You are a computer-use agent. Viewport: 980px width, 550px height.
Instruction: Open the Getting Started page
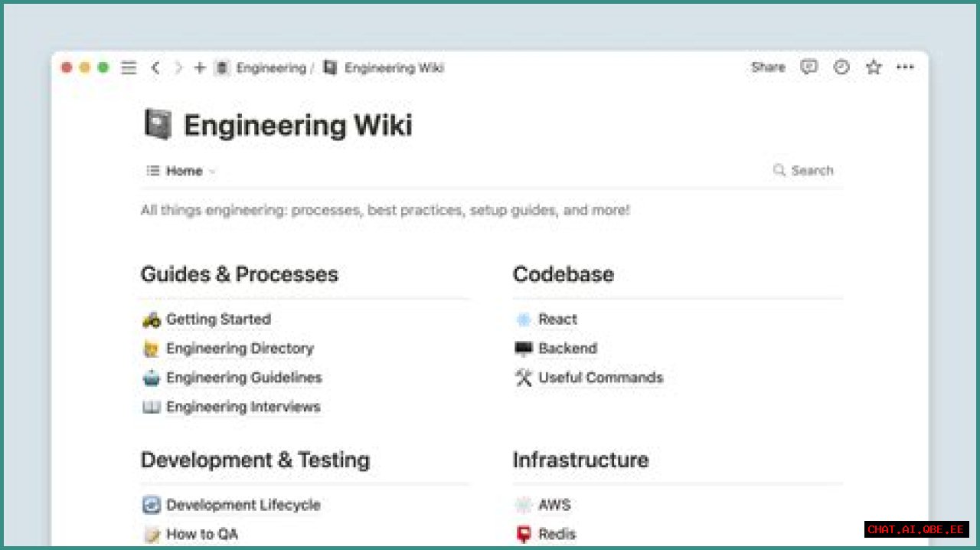[x=218, y=319]
